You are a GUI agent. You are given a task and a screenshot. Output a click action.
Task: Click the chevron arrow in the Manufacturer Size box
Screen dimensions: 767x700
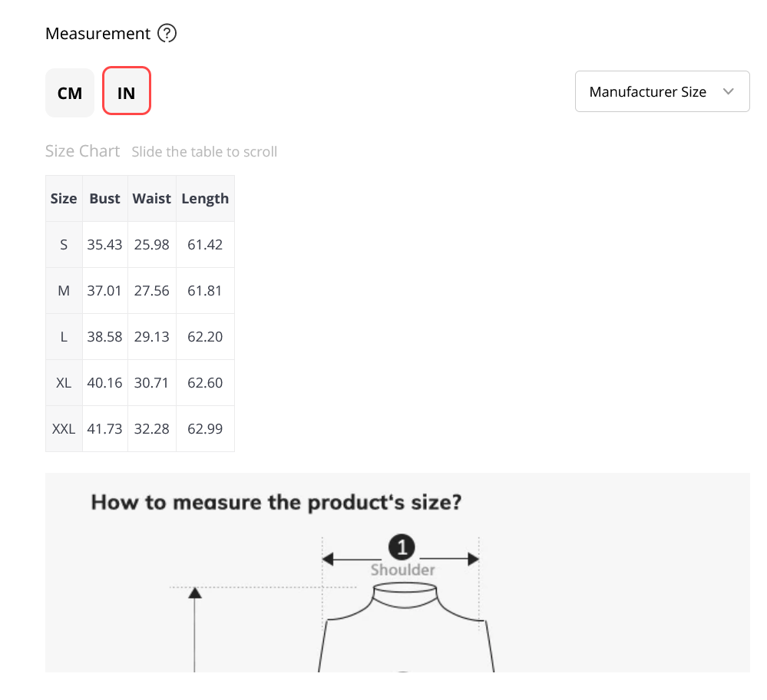point(729,91)
